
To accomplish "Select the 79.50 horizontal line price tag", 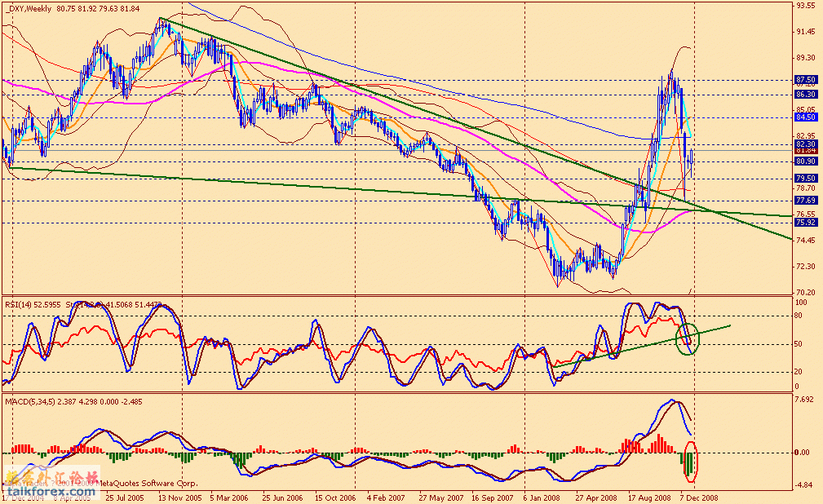I will (806, 179).
